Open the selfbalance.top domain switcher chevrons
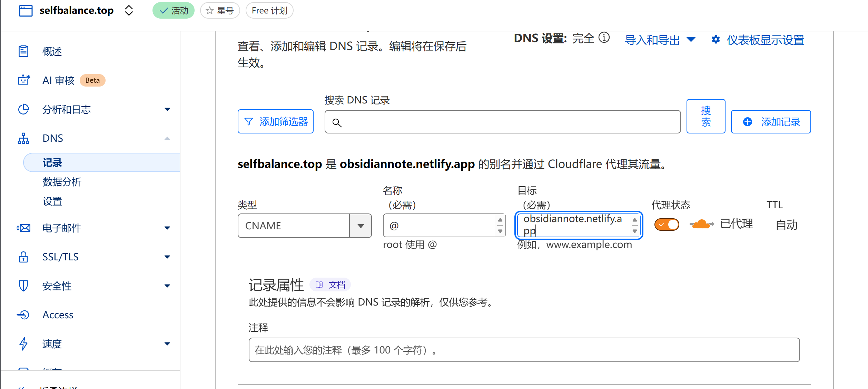This screenshot has width=868, height=389. 129,10
